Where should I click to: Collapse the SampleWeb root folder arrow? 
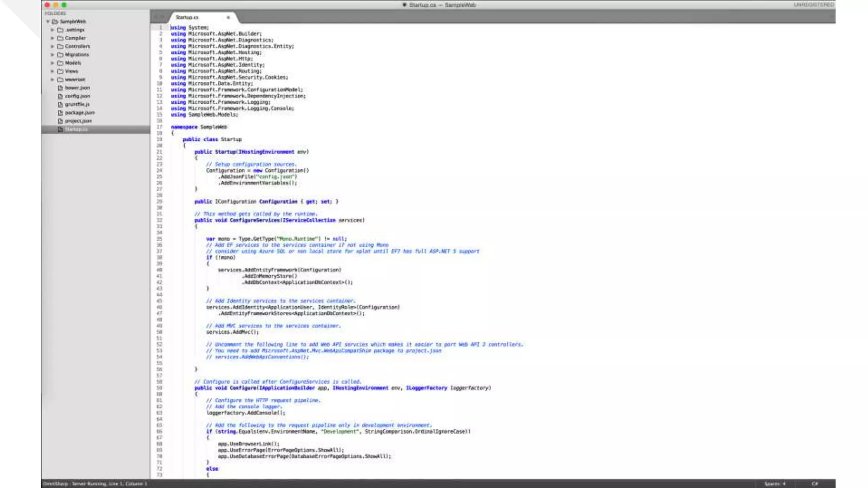point(48,22)
